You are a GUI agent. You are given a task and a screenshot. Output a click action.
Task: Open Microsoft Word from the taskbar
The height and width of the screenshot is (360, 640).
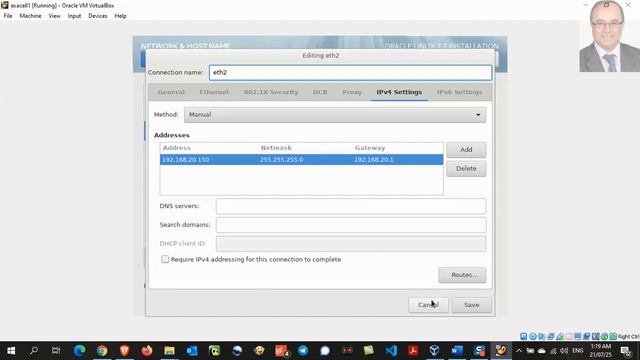click(x=457, y=351)
